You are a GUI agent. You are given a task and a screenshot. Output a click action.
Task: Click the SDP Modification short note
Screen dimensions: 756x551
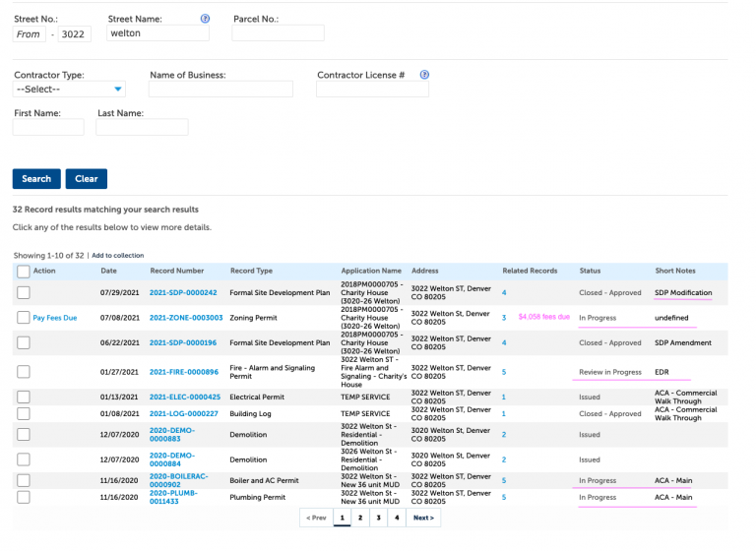click(683, 292)
